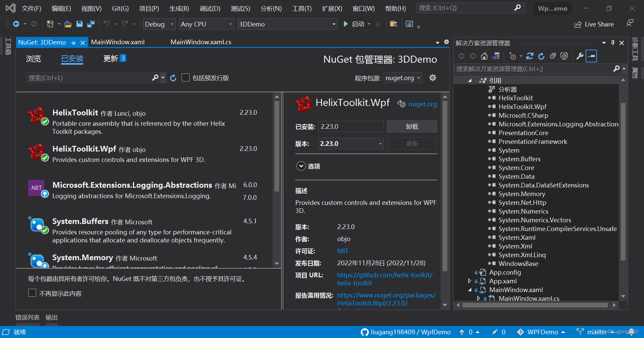This screenshot has width=644, height=338.
Task: Open the 3DDemo startup project dropdown
Action: [287, 24]
